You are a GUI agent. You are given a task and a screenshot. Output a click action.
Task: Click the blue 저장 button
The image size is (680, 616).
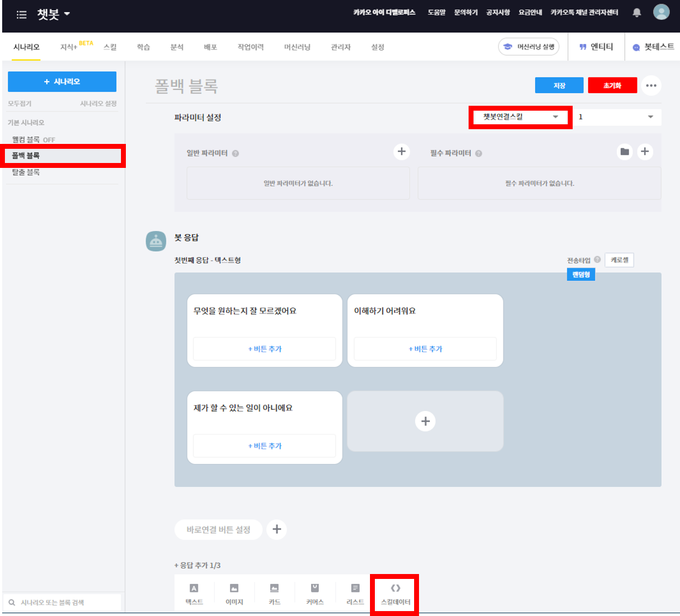559,86
